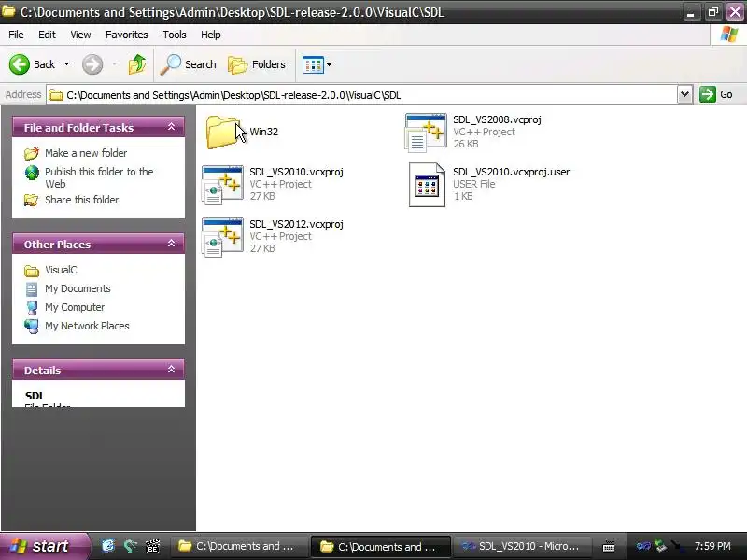The image size is (747, 560).
Task: Click into the Address path field
Action: 361,95
